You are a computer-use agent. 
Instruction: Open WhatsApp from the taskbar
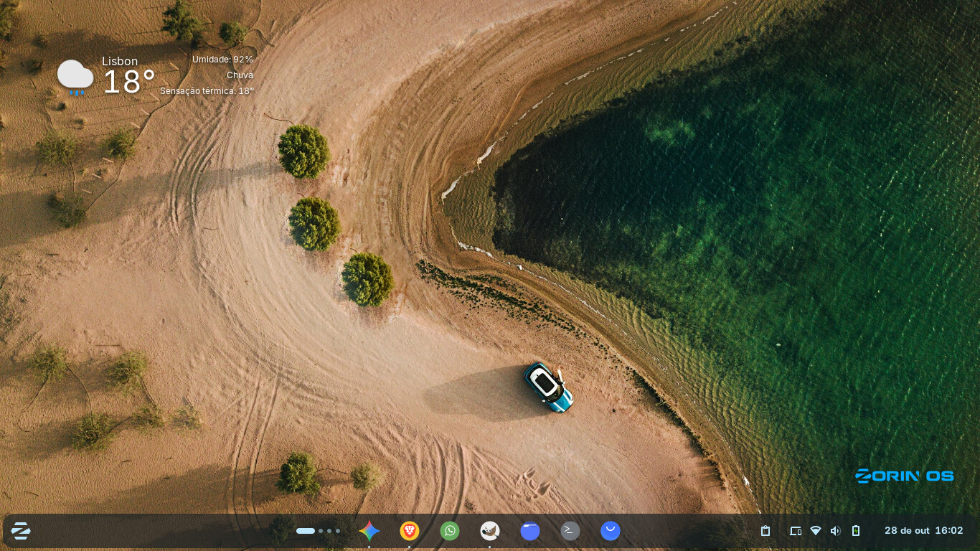pyautogui.click(x=450, y=531)
